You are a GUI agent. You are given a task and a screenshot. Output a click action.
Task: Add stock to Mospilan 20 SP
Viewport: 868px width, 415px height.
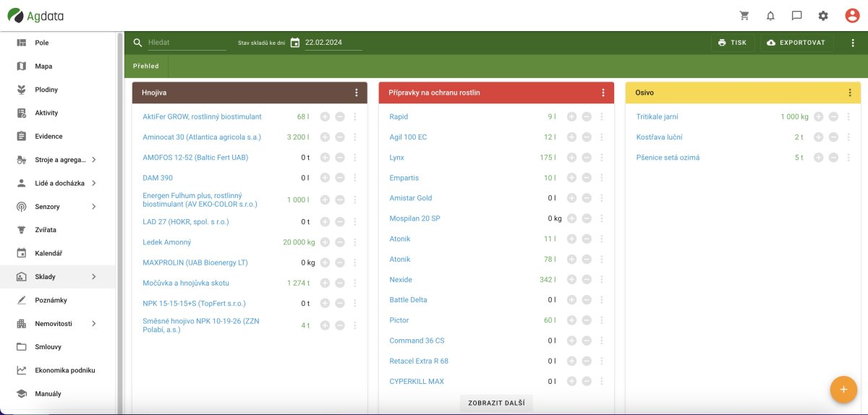(x=571, y=218)
